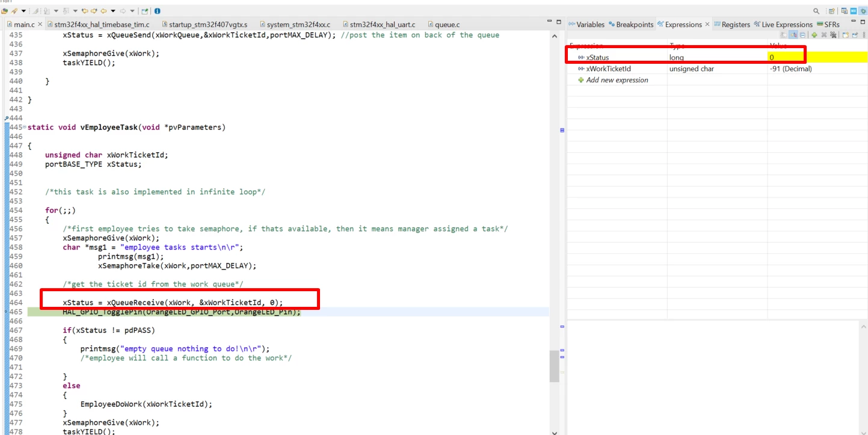Click the Last Edit Location arrow icon
Screen dimensions: 868x435
[x=85, y=11]
